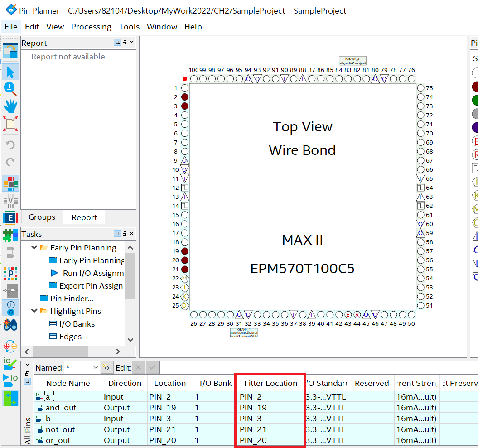The width and height of the screenshot is (478, 448).
Task: Click the Edit confirm checkmark button
Action: click(x=152, y=367)
